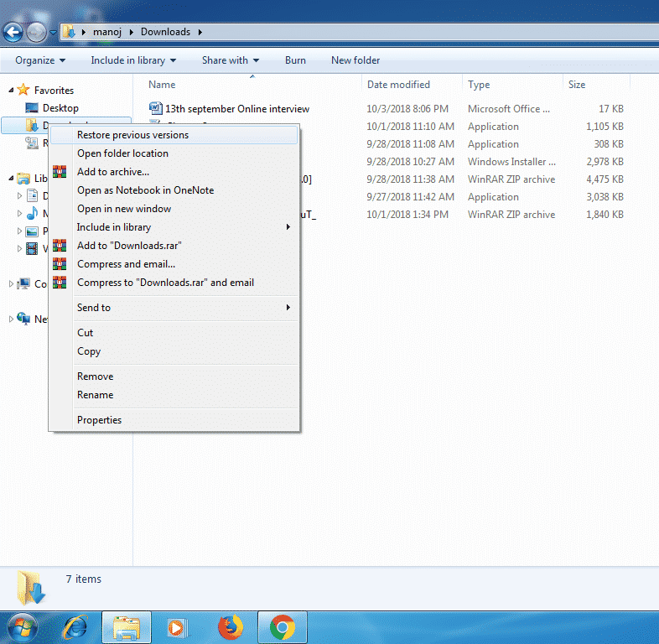Choose Remove from the context menu
659x644 pixels.
(x=174, y=377)
